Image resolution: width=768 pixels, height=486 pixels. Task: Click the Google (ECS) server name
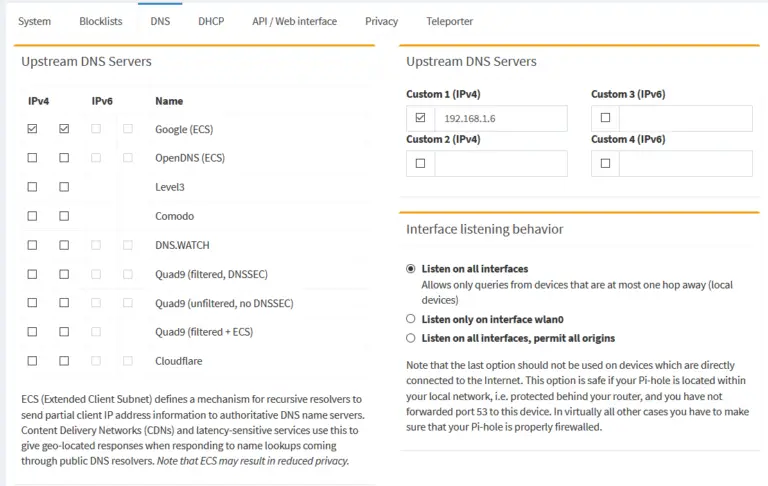pos(184,129)
